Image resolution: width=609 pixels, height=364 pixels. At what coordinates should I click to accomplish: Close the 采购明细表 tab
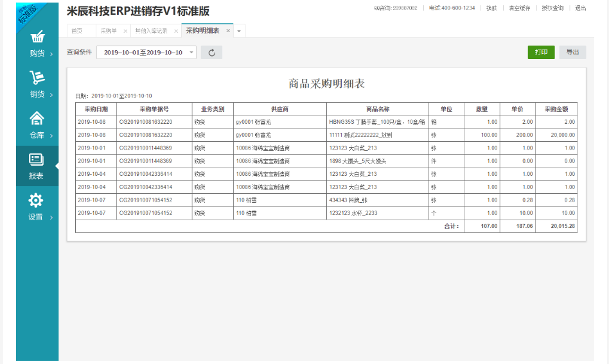(x=228, y=31)
